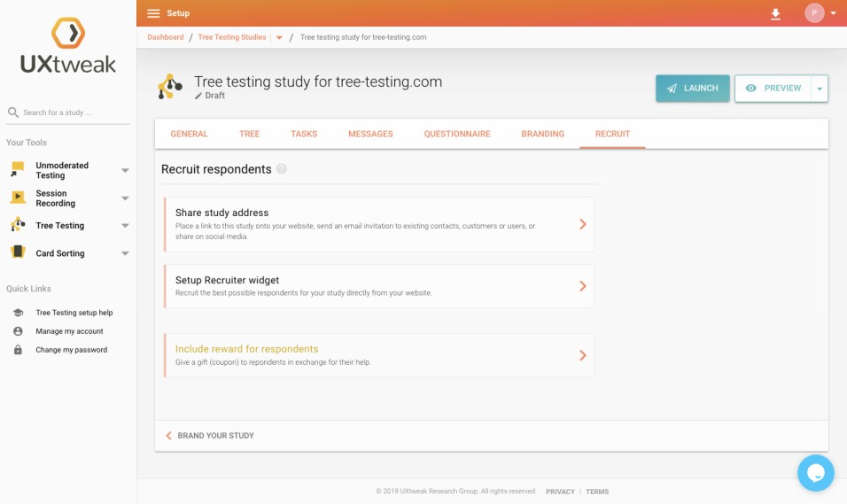Viewport: 847px width, 504px height.
Task: Click the tree study icon beside title
Action: click(x=169, y=87)
